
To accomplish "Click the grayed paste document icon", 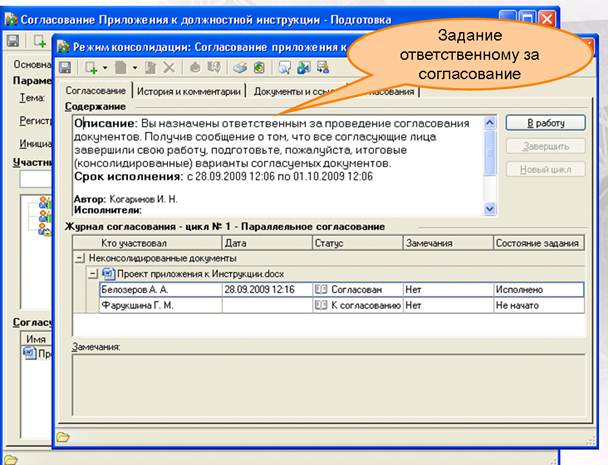I will [x=150, y=68].
